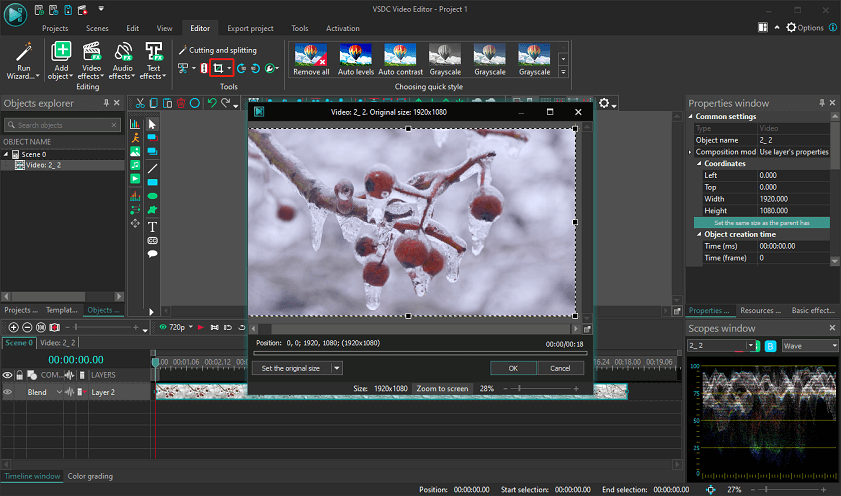
Task: Pin the Properties window panel
Action: coord(822,102)
